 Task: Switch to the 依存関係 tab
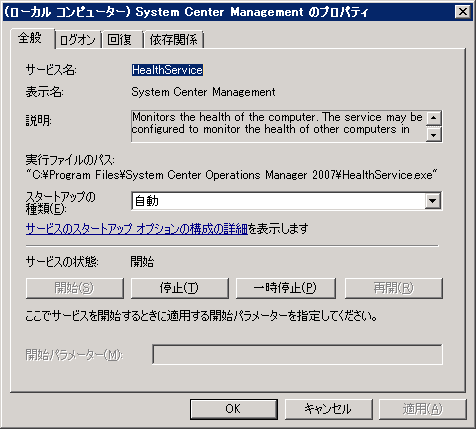pos(173,40)
